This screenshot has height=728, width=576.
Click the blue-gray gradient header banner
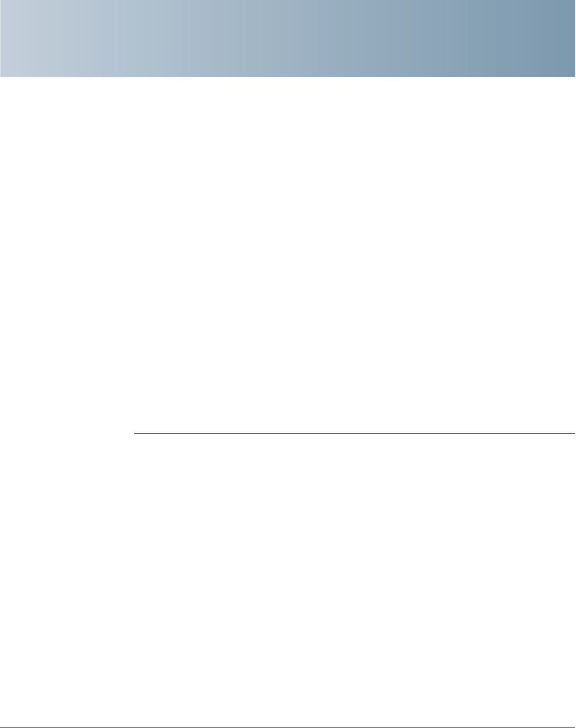point(288,38)
